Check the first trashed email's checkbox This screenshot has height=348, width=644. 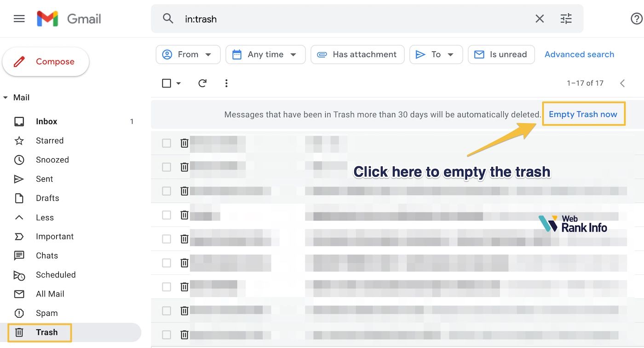click(x=167, y=143)
